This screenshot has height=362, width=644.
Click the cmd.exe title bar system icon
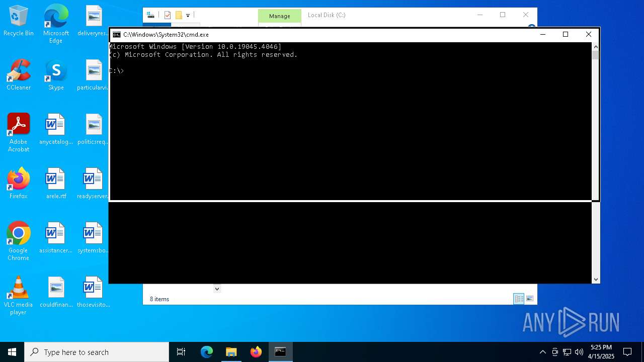[117, 35]
